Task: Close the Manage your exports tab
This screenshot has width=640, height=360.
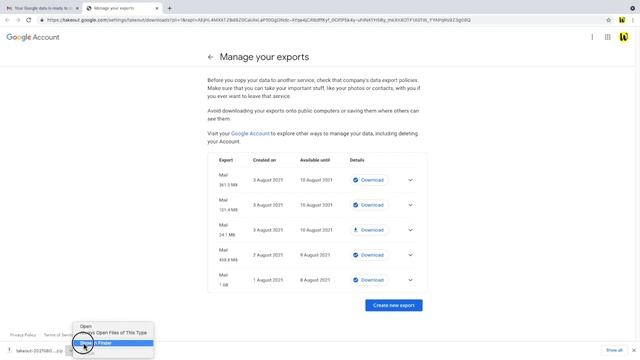Action: (157, 8)
